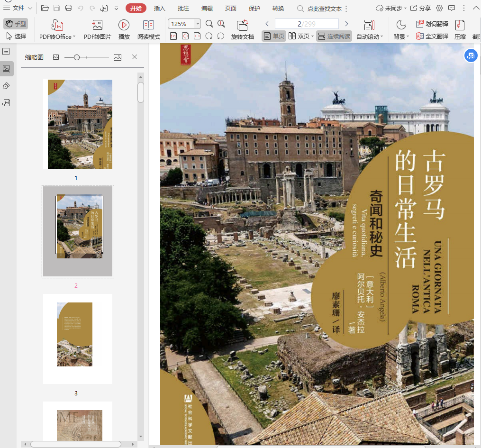
Task: Expand the 背景 background dropdown
Action: 401,37
